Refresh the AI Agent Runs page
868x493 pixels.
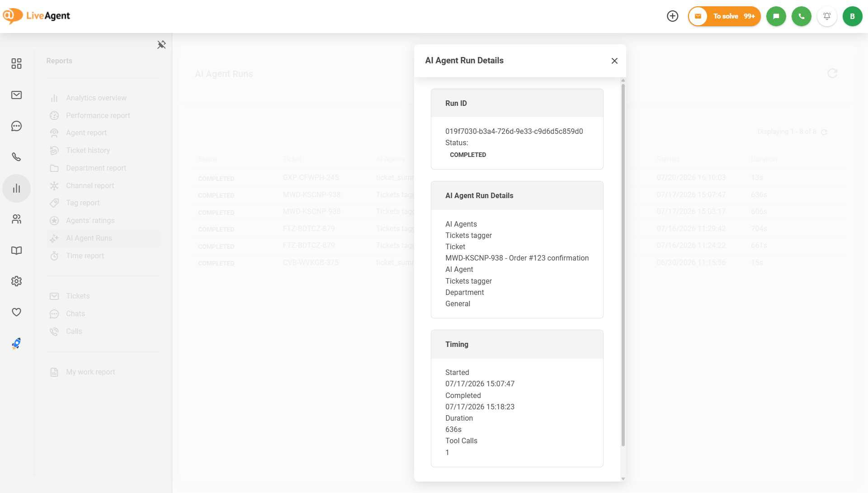tap(832, 73)
